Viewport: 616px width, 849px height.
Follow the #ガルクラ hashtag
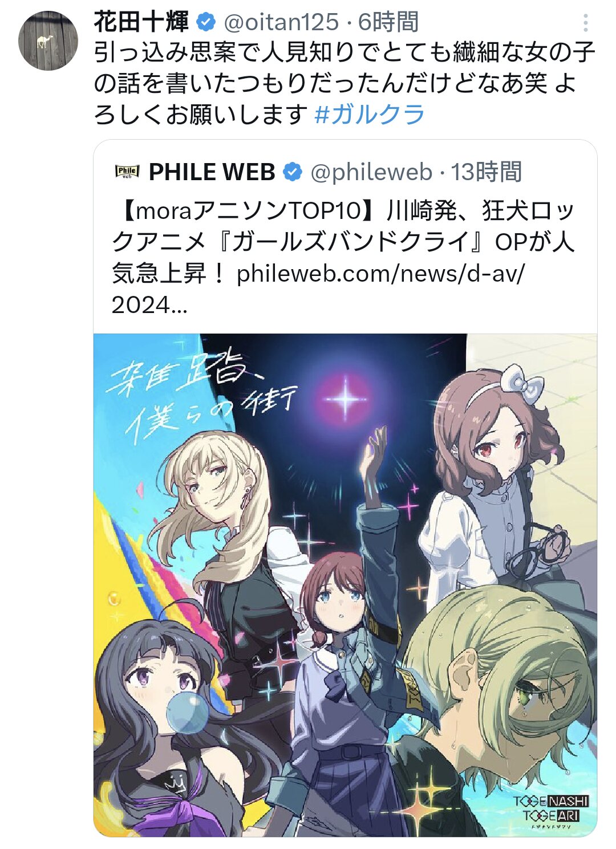coord(370,115)
